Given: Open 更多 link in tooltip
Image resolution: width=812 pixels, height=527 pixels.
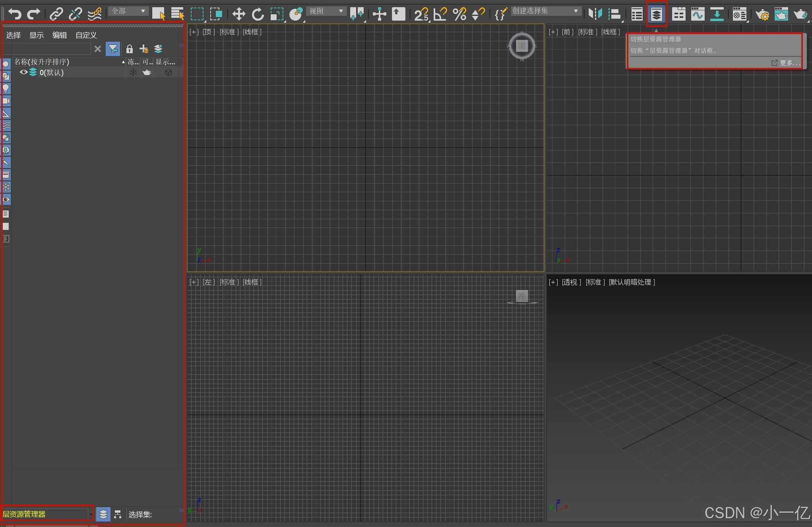Looking at the screenshot, I should (x=786, y=63).
